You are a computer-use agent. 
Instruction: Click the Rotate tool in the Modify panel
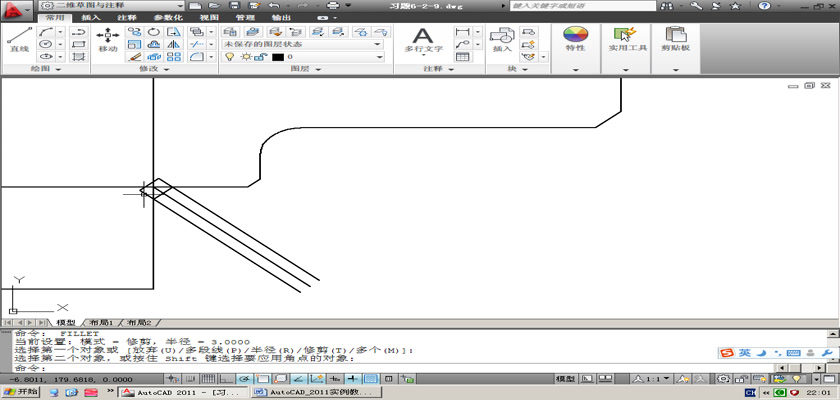[x=154, y=32]
